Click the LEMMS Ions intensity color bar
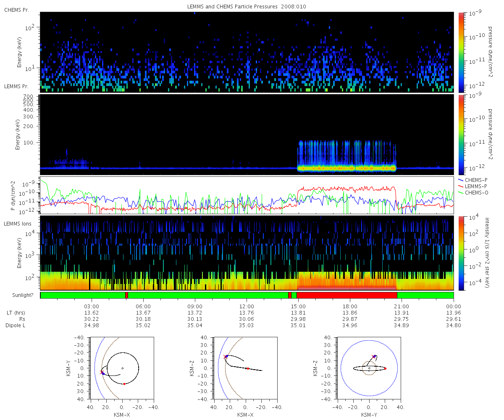 pos(461,253)
